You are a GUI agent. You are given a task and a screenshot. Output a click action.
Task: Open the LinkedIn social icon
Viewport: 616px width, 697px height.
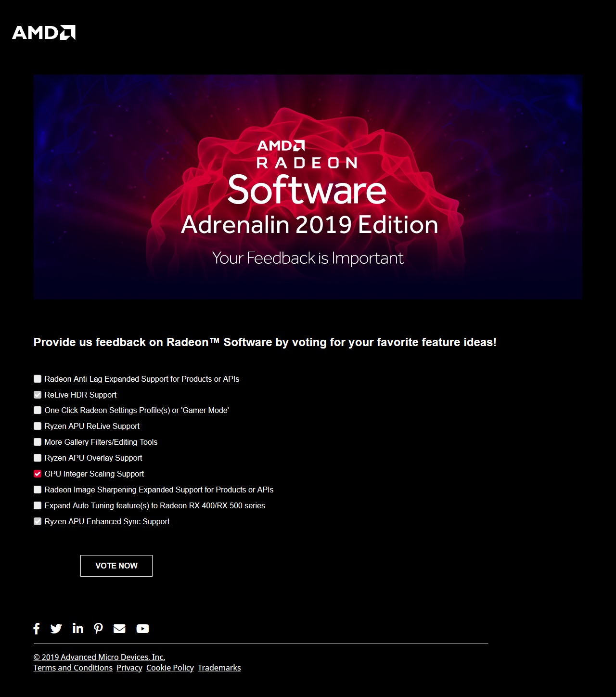click(78, 628)
